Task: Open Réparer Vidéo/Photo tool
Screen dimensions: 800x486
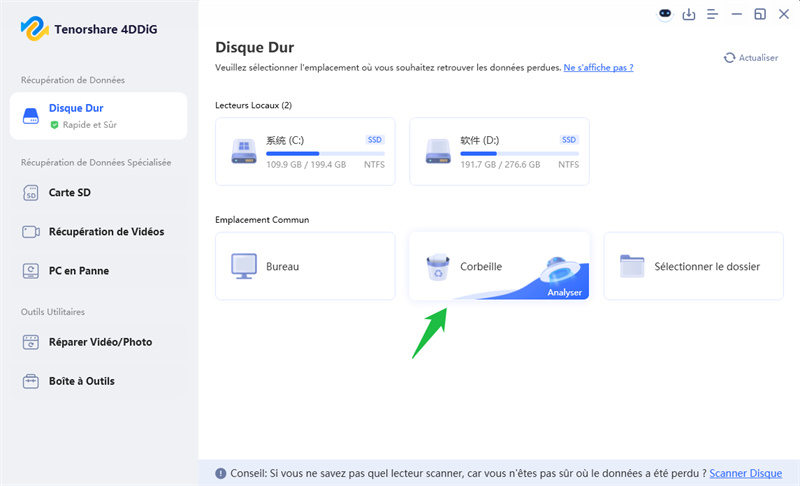Action: click(x=98, y=342)
